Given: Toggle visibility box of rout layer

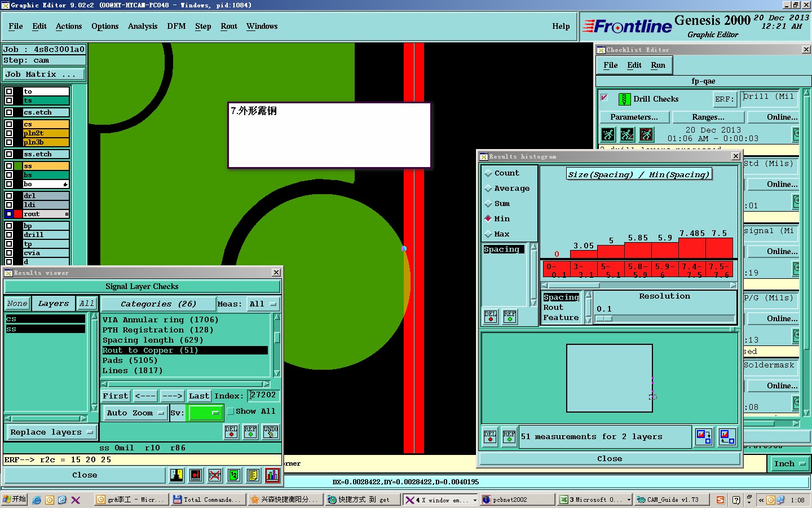Looking at the screenshot, I should coord(9,214).
